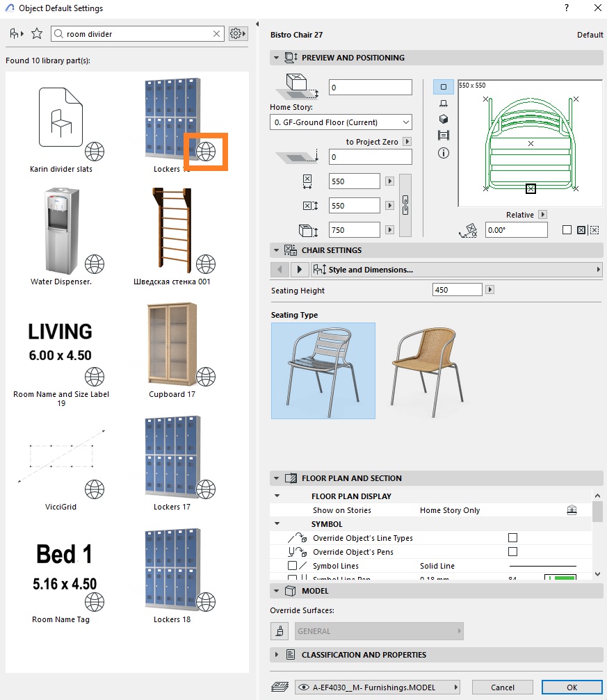The image size is (607, 700).
Task: Open the library selection chair icon menu
Action: [17, 33]
